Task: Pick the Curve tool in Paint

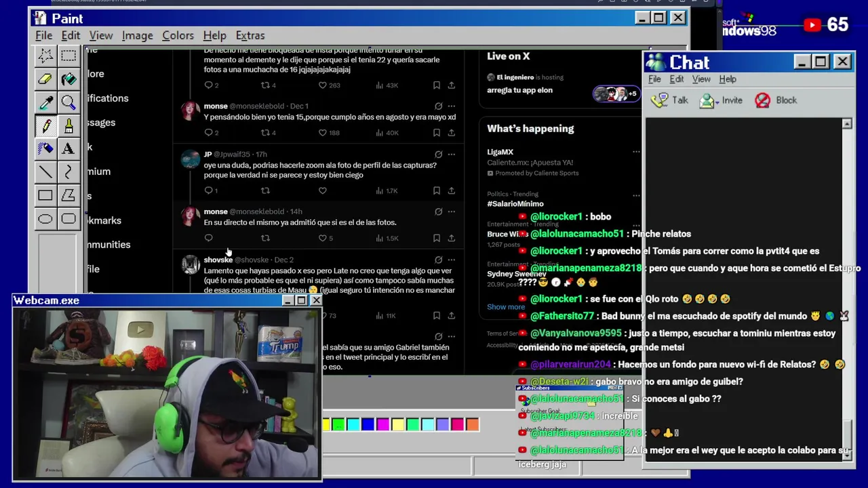Action: (68, 172)
